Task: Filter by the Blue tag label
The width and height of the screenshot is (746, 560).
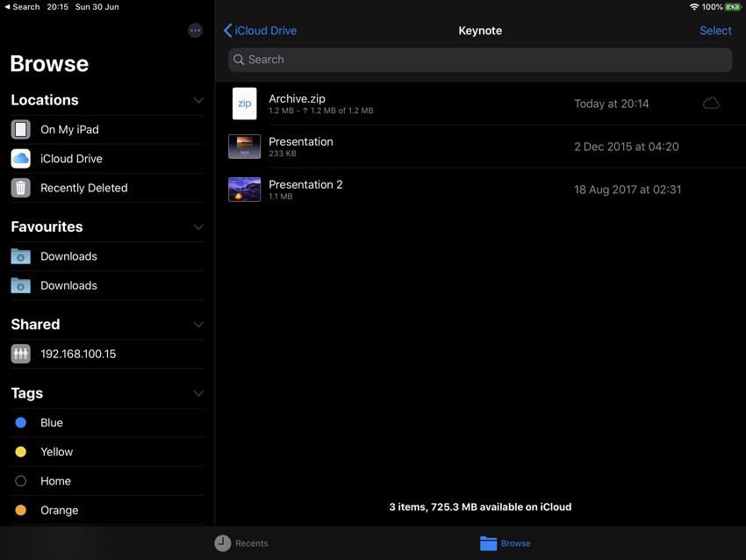Action: coord(52,422)
